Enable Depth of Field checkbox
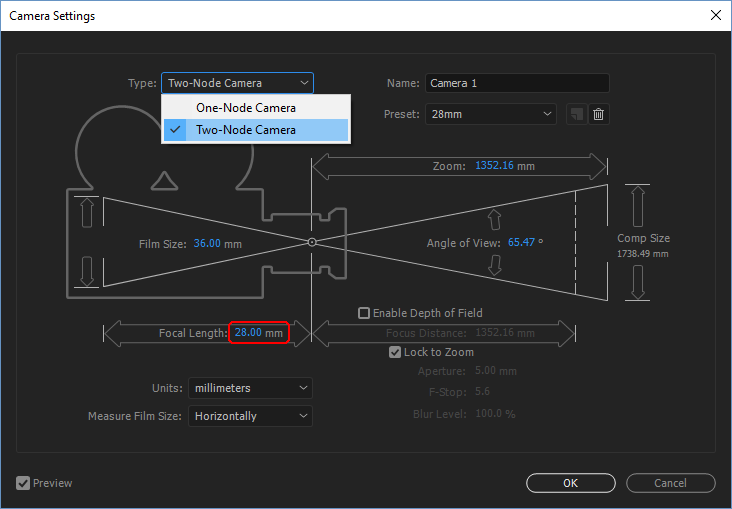 [x=364, y=313]
